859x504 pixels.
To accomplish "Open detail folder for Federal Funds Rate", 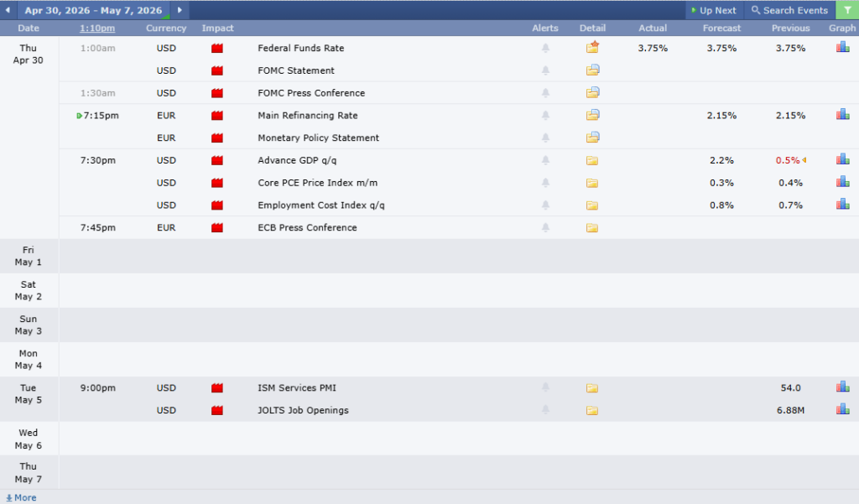I will coord(592,48).
